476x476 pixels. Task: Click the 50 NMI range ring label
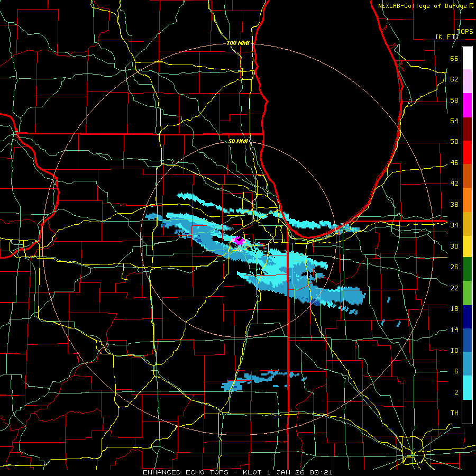(238, 141)
